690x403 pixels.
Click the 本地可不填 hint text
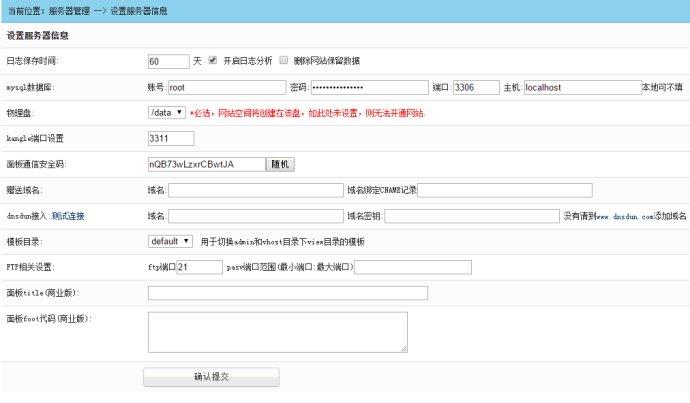[662, 87]
